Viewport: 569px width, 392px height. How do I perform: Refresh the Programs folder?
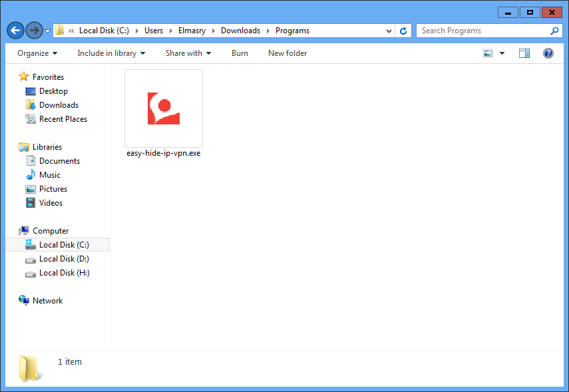(x=403, y=31)
